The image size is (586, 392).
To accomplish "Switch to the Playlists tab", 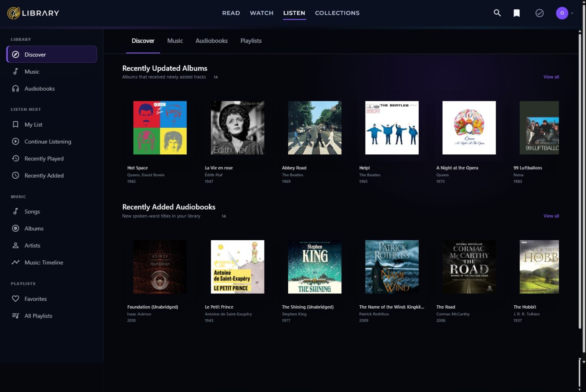I will (251, 41).
